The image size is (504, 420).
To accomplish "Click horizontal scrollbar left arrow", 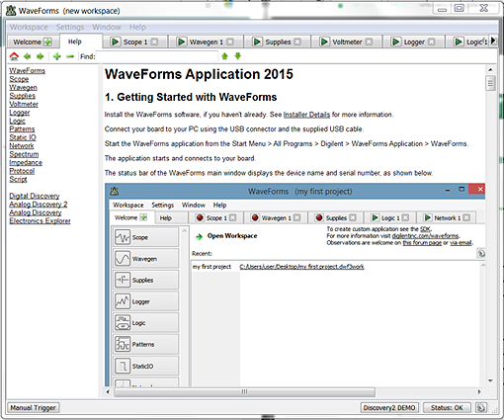I will coord(108,392).
